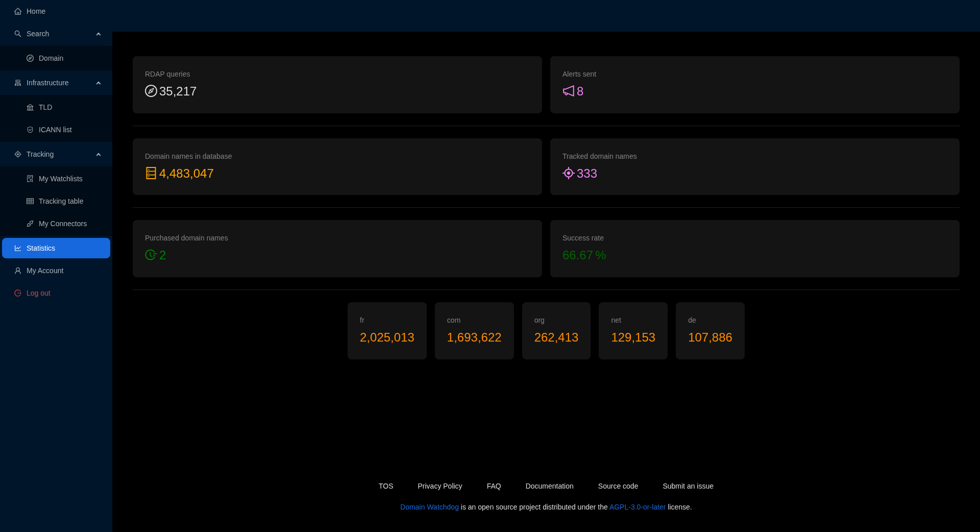Select the Domain search compass icon
Screen dimensions: 980x532
point(30,58)
